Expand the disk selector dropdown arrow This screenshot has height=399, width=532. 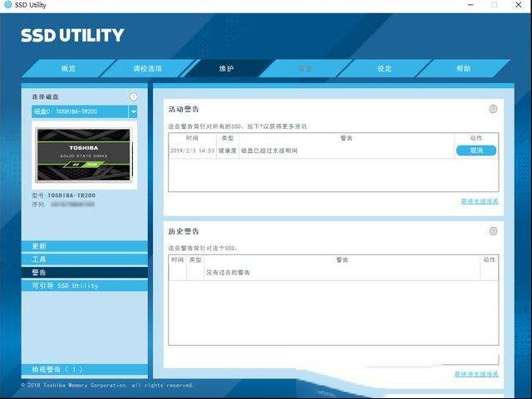tap(133, 111)
